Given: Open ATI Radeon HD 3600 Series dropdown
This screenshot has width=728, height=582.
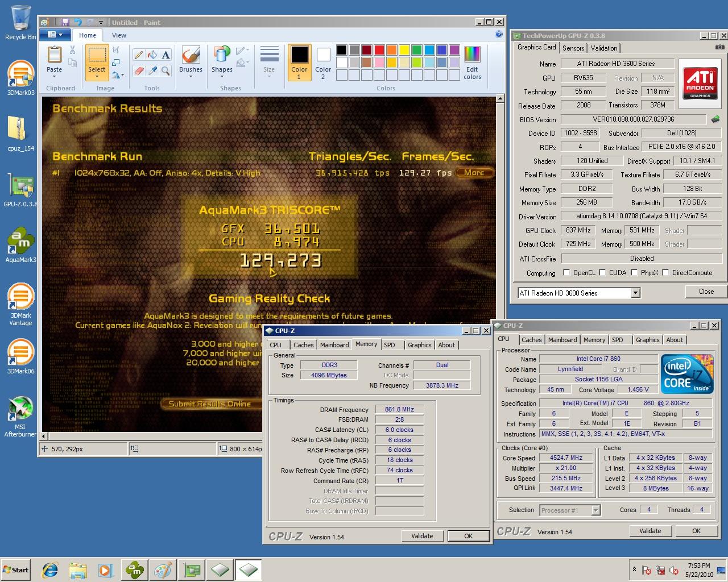Looking at the screenshot, I should click(x=636, y=293).
